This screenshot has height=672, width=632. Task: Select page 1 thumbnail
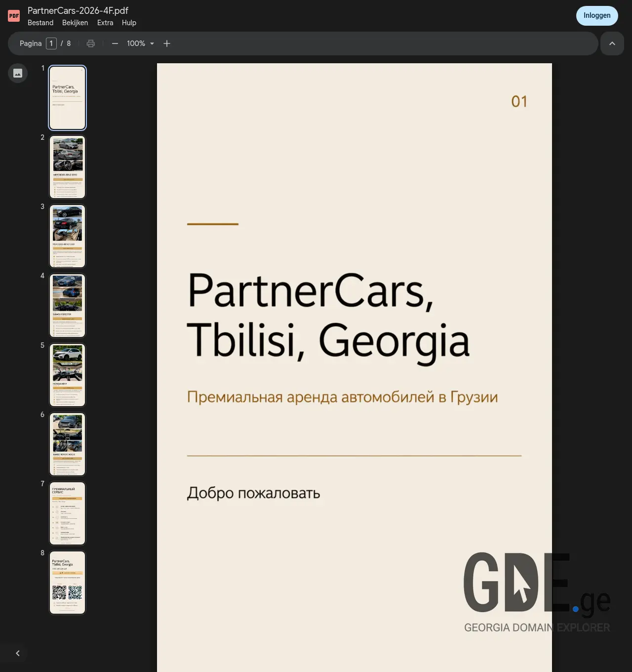(x=68, y=98)
